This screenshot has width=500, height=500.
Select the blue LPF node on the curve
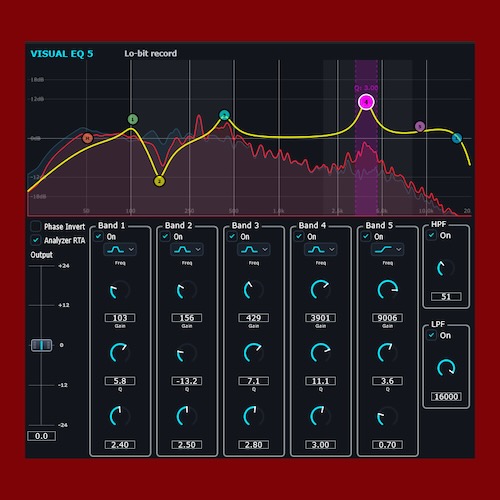(x=457, y=138)
